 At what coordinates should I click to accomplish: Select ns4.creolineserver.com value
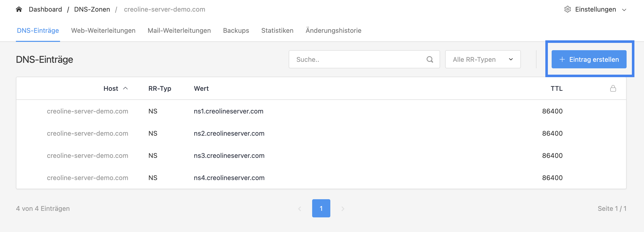pos(229,178)
